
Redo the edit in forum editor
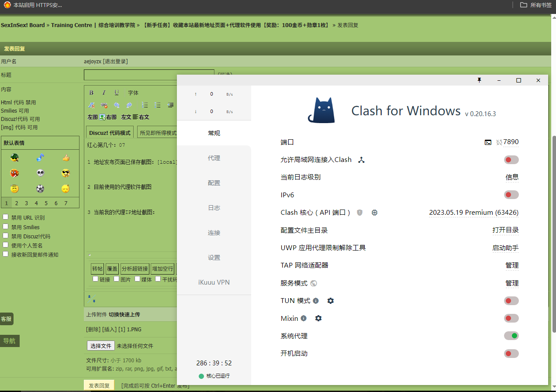[129, 105]
